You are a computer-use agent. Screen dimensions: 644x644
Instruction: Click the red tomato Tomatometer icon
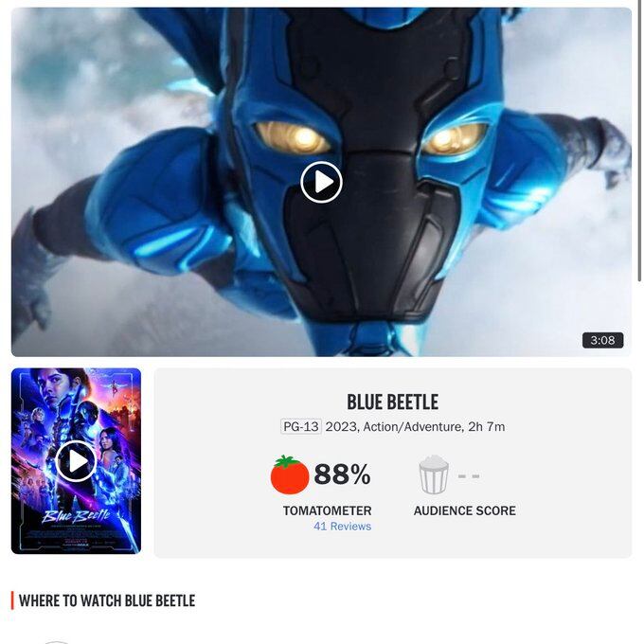290,474
